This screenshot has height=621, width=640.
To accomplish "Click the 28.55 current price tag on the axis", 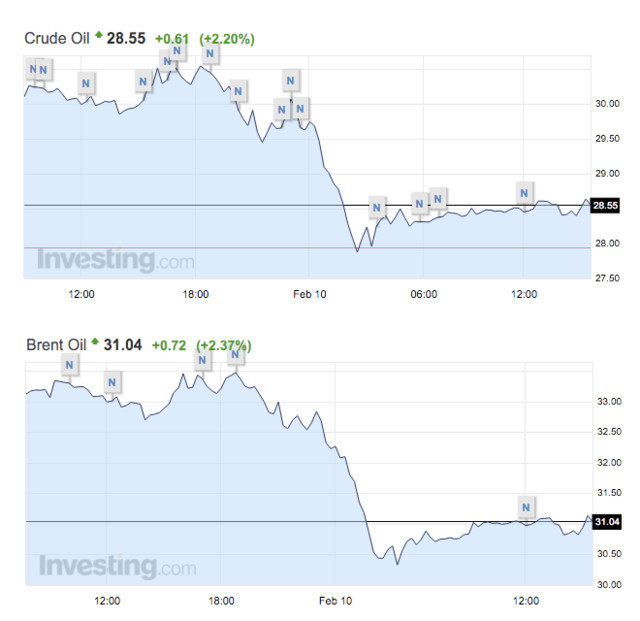I will [605, 206].
